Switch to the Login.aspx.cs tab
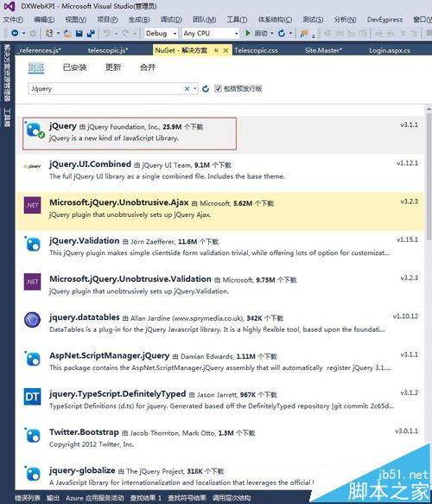The image size is (432, 504). tap(390, 50)
